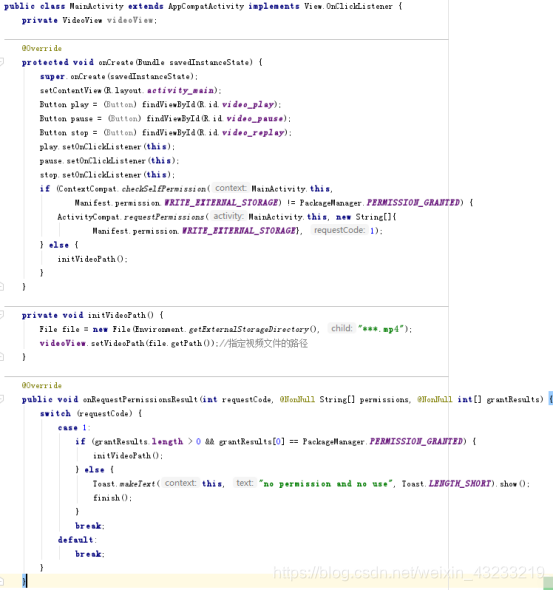Viewport: 554px width, 591px height.
Task: Click the stop.setOnClickListener line
Action: (107, 175)
